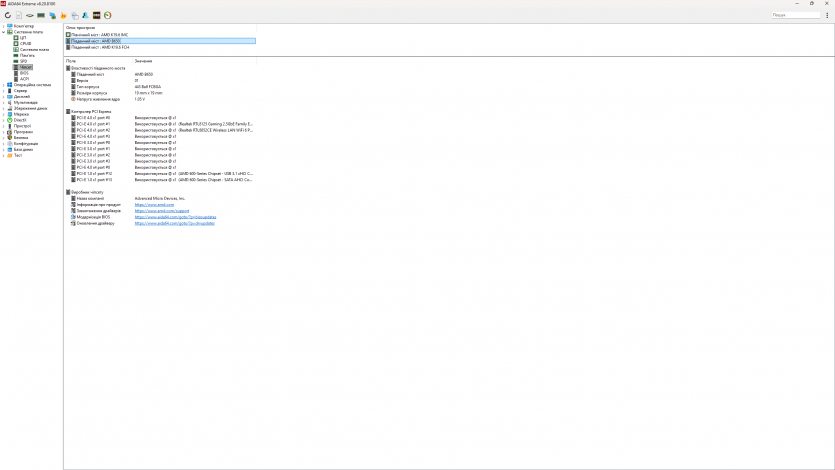Open the OSD panel black icon
The width and height of the screenshot is (835, 470).
pyautogui.click(x=96, y=15)
